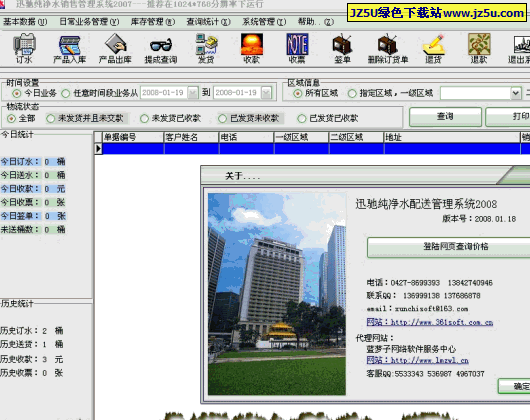Click the 历史收款 statistic label
Screen dimensions: 530x420
(19, 359)
